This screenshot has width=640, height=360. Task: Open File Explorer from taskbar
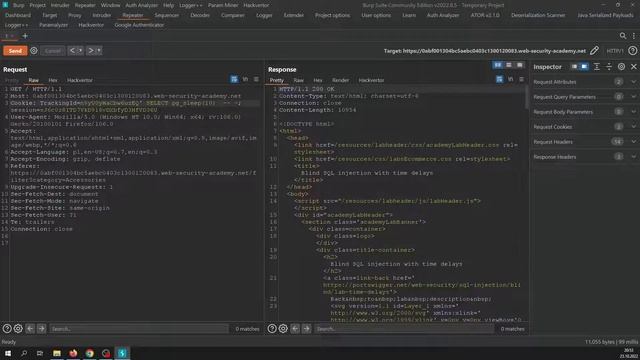pyautogui.click(x=57, y=353)
